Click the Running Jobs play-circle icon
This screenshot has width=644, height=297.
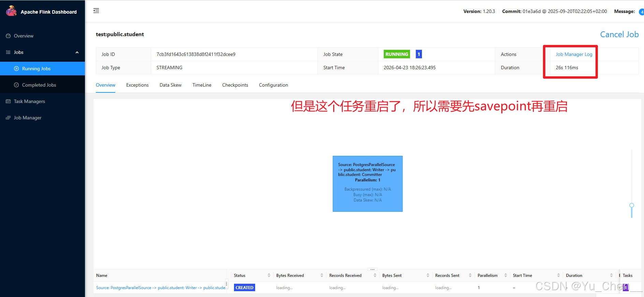(16, 69)
